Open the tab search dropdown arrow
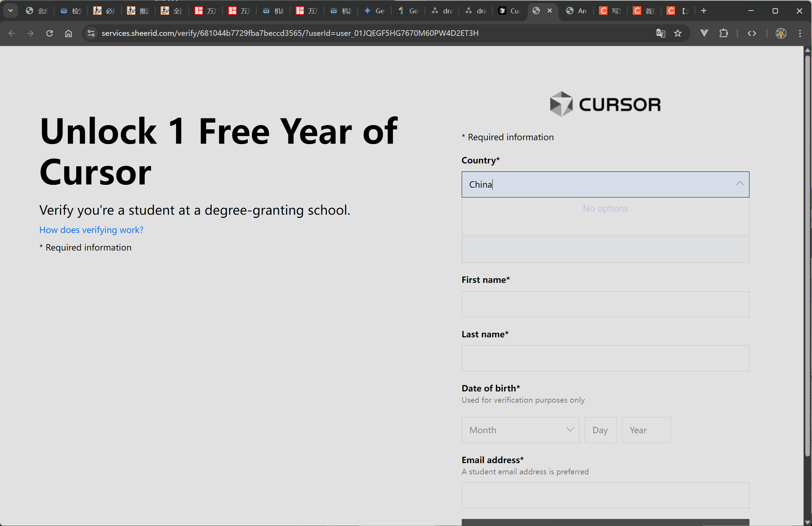The height and width of the screenshot is (526, 812). tap(11, 11)
